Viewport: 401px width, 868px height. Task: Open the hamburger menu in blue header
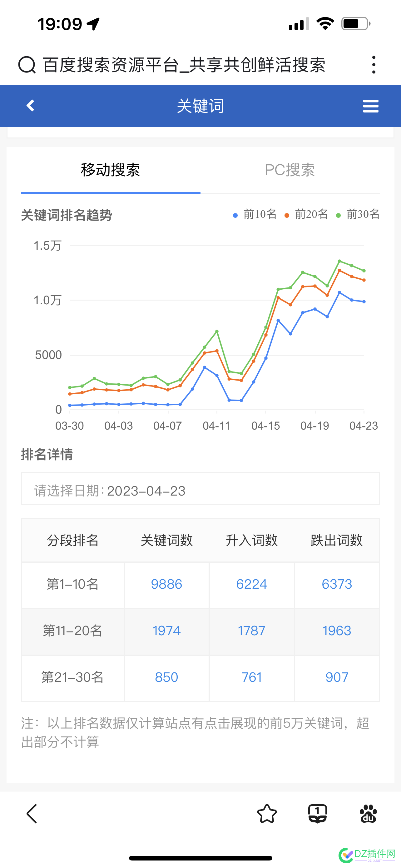click(x=371, y=106)
